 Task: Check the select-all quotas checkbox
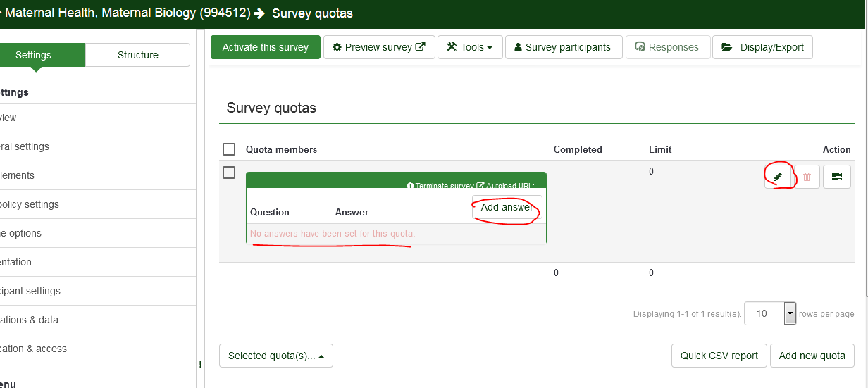click(229, 149)
